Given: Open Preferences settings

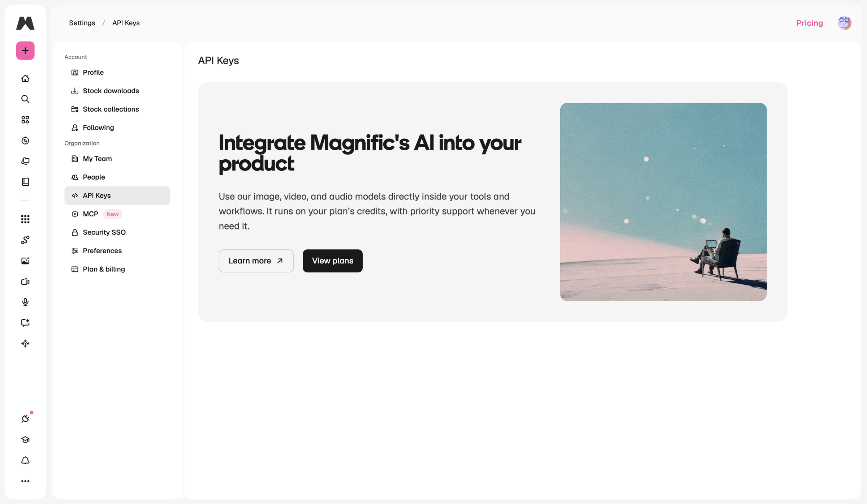Looking at the screenshot, I should pos(117,251).
